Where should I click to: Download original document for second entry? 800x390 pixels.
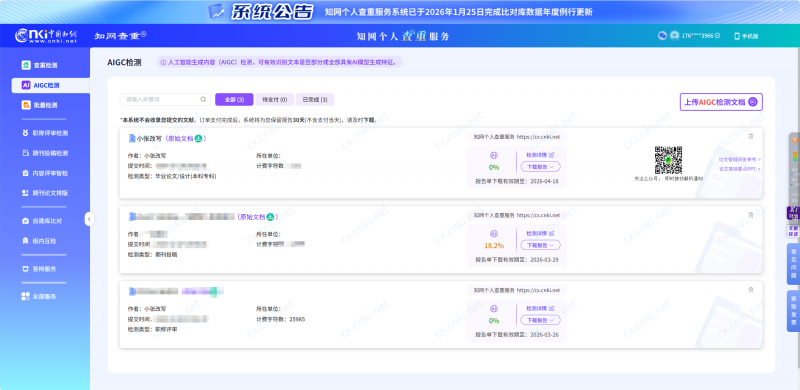pyautogui.click(x=270, y=217)
